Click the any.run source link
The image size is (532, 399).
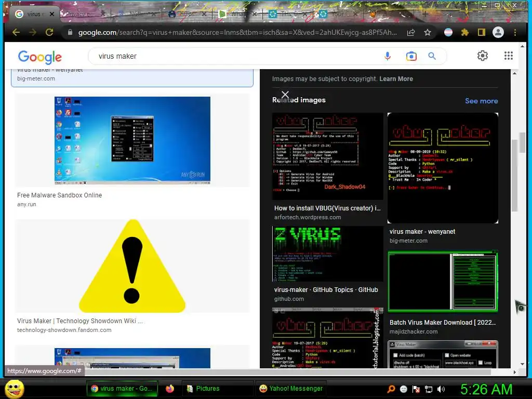click(26, 204)
